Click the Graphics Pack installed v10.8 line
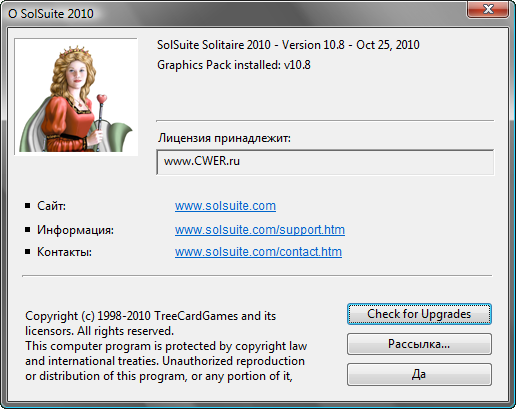Viewport: 516px width, 409px height. pos(234,65)
